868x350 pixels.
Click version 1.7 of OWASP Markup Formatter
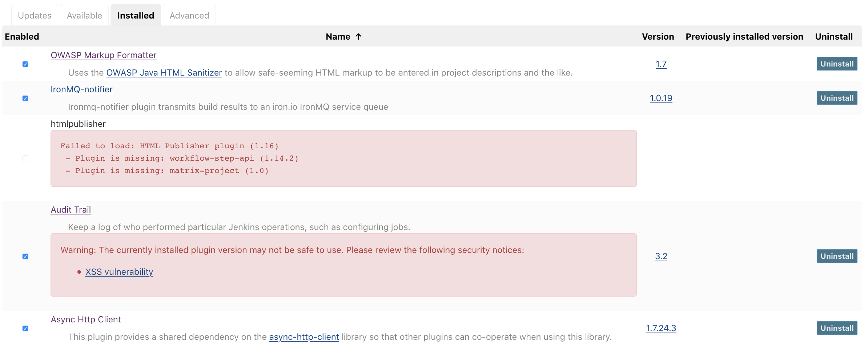(x=661, y=64)
